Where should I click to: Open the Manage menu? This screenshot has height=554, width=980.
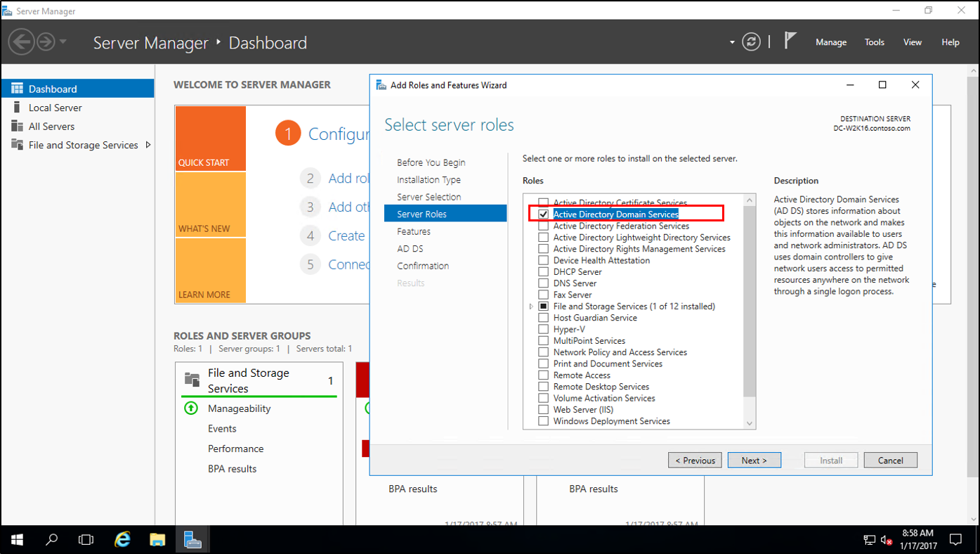point(831,42)
